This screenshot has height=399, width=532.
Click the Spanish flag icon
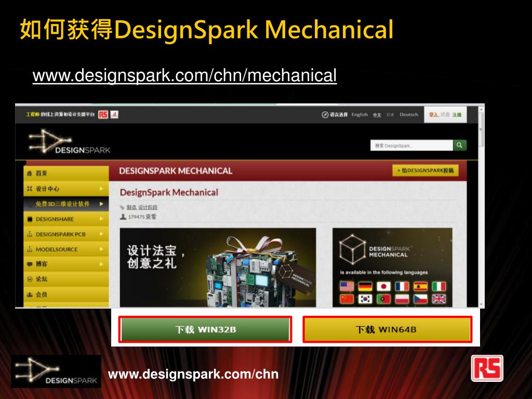[420, 287]
